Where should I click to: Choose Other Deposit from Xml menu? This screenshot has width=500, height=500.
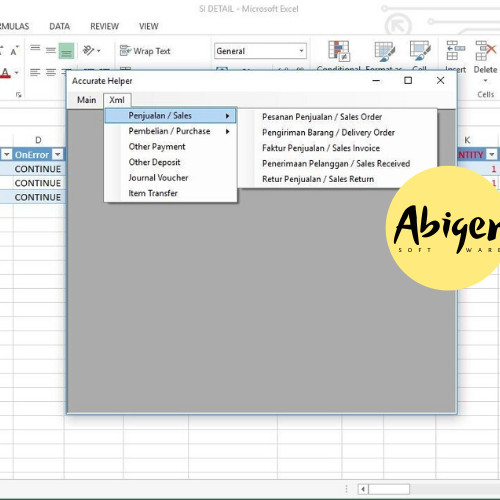171,162
